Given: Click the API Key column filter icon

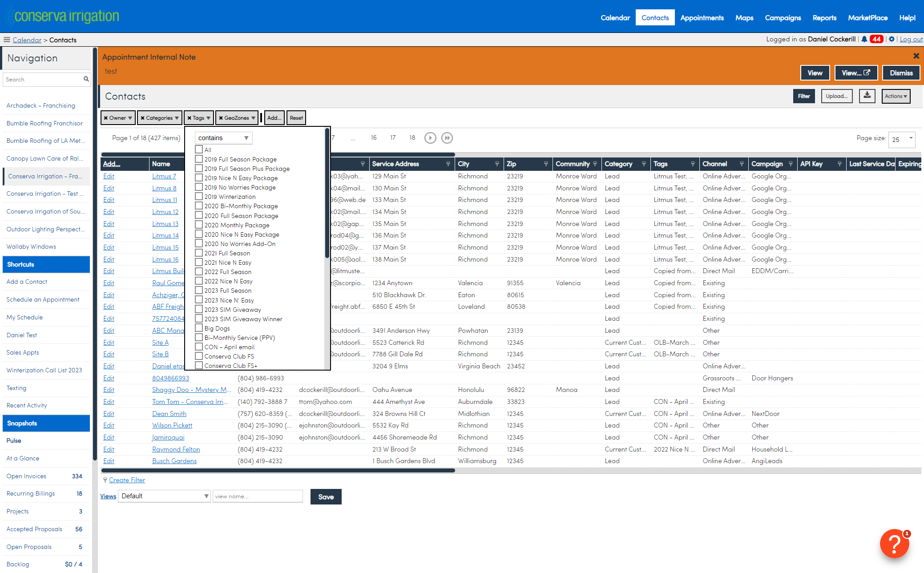Looking at the screenshot, I should point(839,164).
